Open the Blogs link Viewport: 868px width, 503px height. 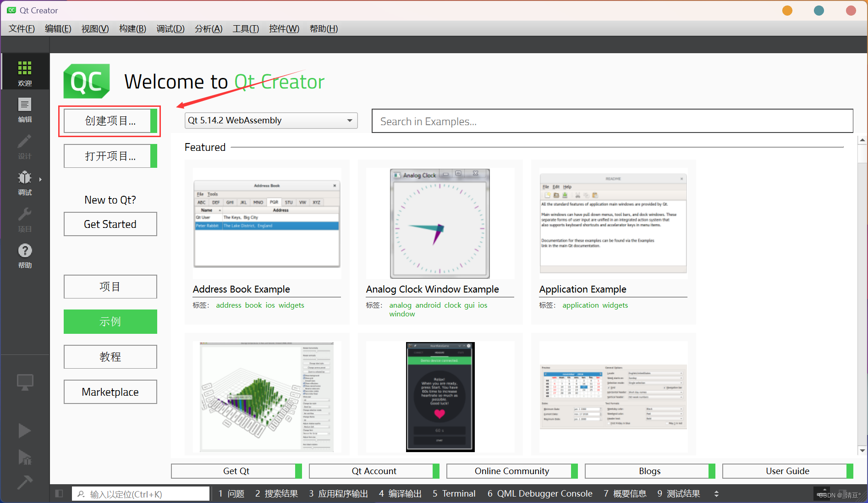tap(650, 471)
